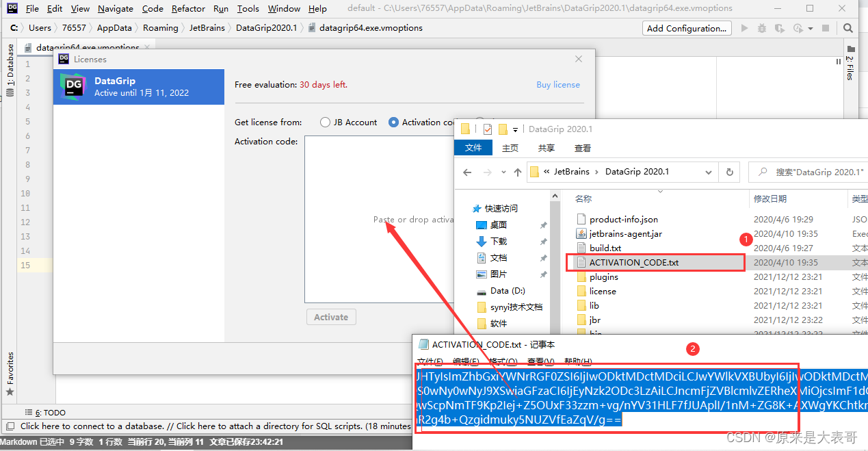
Task: Open Explorer 共享 ribbon tab
Action: pos(547,148)
